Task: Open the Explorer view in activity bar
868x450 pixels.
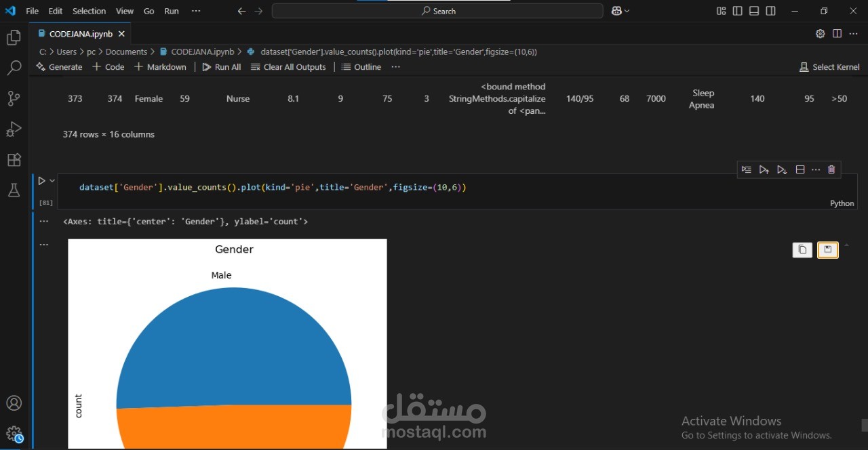Action: (x=14, y=38)
